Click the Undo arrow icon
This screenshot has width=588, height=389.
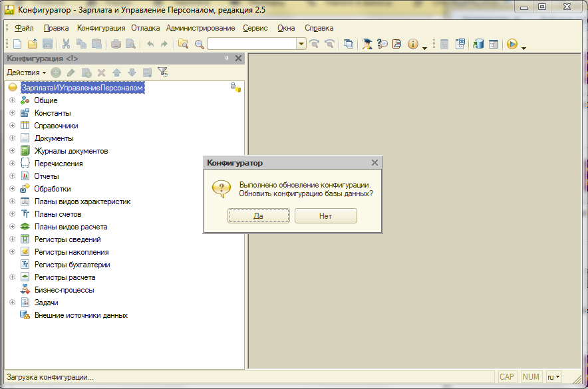click(150, 44)
